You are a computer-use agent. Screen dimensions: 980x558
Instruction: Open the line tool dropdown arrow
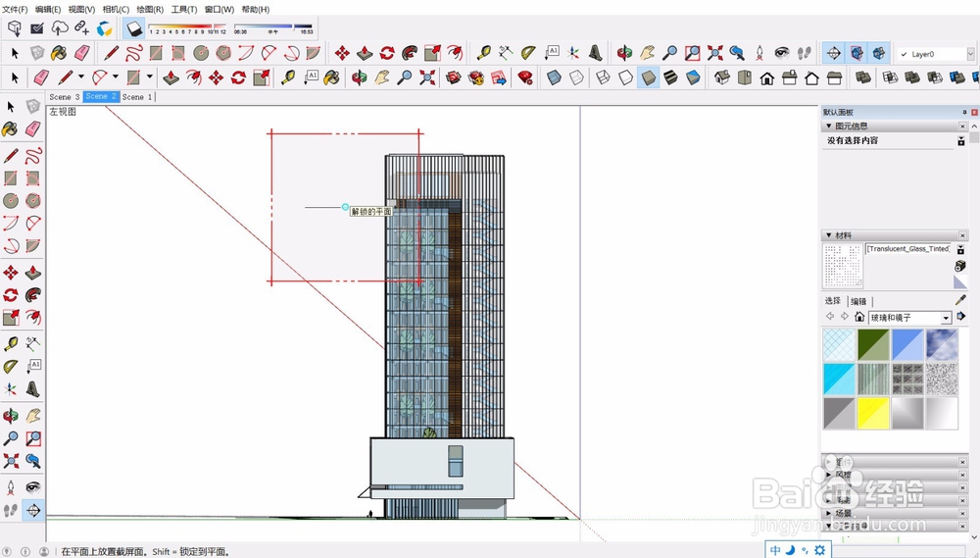click(x=80, y=77)
